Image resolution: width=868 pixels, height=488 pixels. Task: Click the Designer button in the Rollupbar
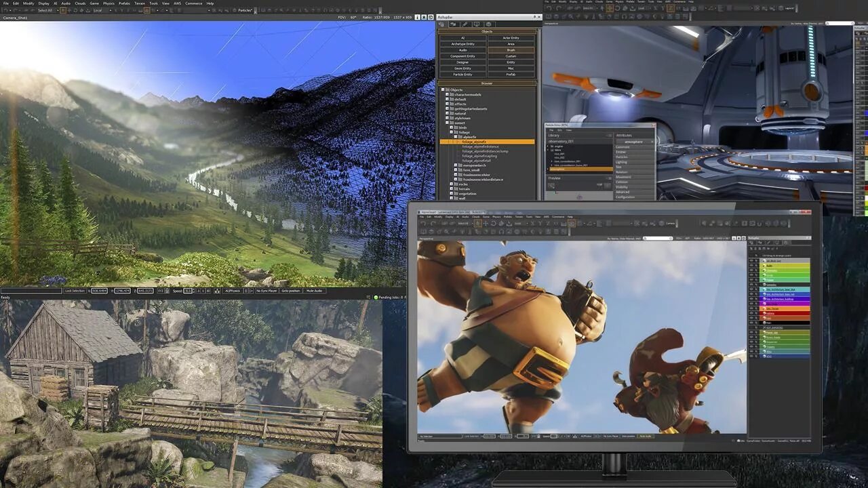tap(463, 62)
